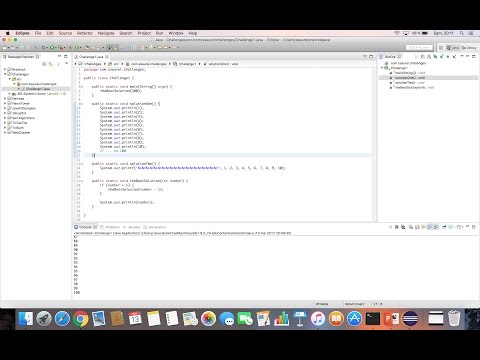Open Terminal from the Dock
Viewport: 480px width, 360px height.
(x=373, y=319)
